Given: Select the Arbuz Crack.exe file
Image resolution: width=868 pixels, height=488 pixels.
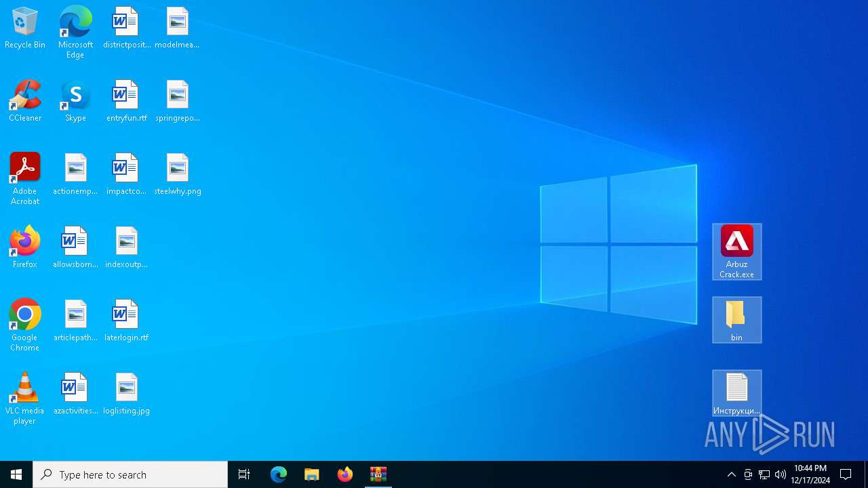Looking at the screenshot, I should (x=737, y=252).
